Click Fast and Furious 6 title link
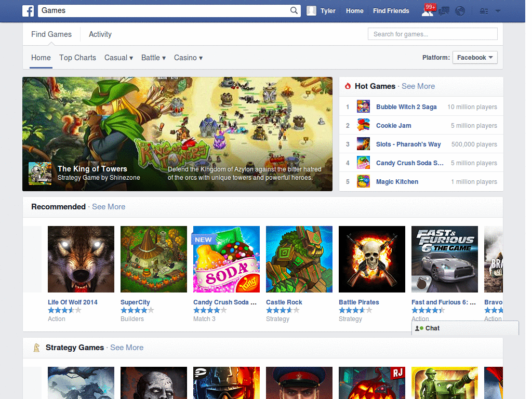The width and height of the screenshot is (532, 399). point(444,302)
